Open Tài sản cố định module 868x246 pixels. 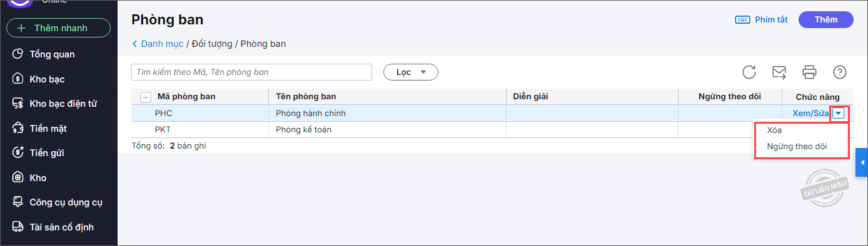61,227
